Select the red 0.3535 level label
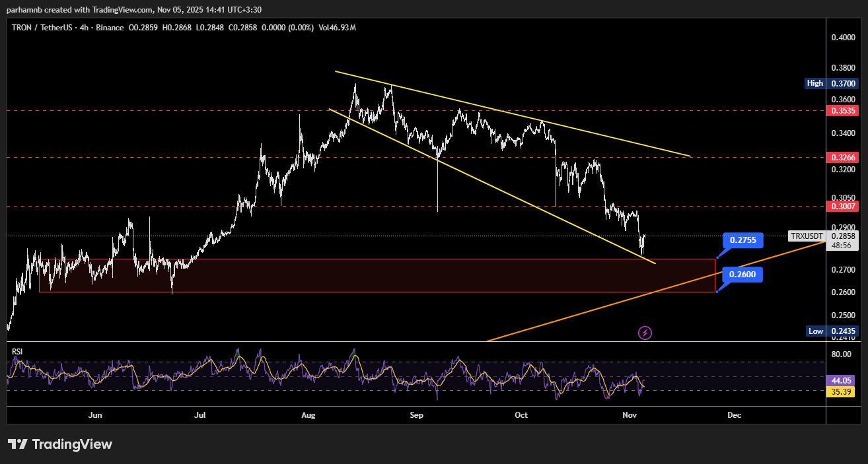This screenshot has width=868, height=464. (x=843, y=110)
